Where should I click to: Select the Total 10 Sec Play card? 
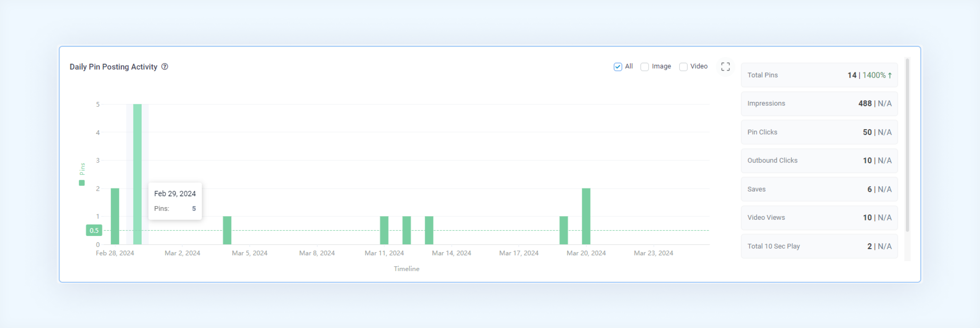tap(819, 246)
